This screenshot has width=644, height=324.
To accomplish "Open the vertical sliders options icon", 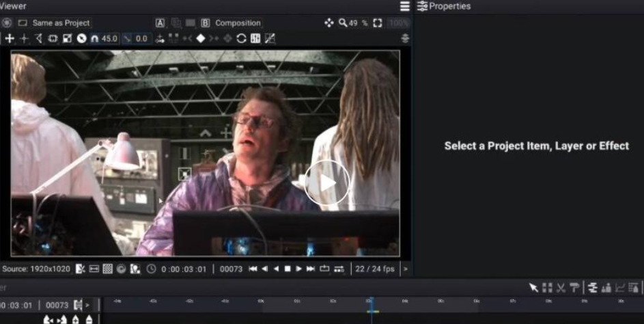I will (x=255, y=39).
